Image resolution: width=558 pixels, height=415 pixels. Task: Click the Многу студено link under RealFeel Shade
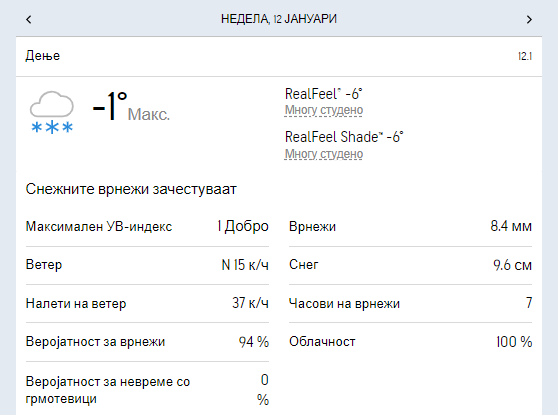click(x=324, y=154)
